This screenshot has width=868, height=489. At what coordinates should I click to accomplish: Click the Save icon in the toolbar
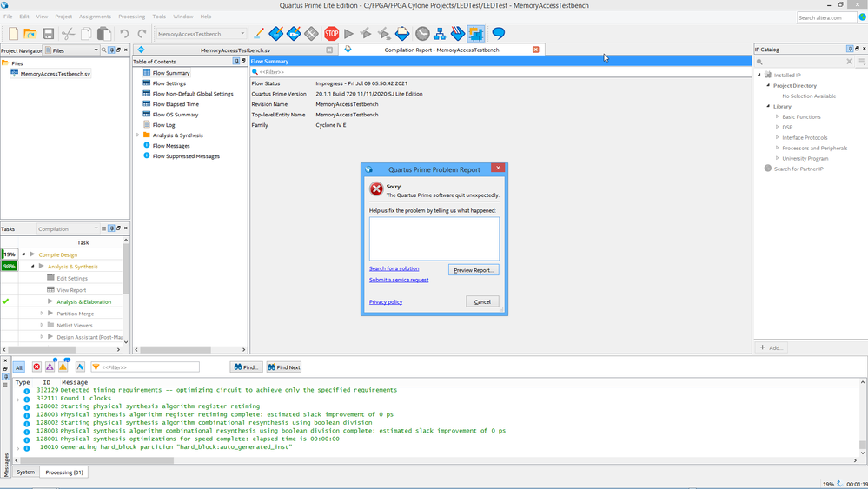point(49,34)
